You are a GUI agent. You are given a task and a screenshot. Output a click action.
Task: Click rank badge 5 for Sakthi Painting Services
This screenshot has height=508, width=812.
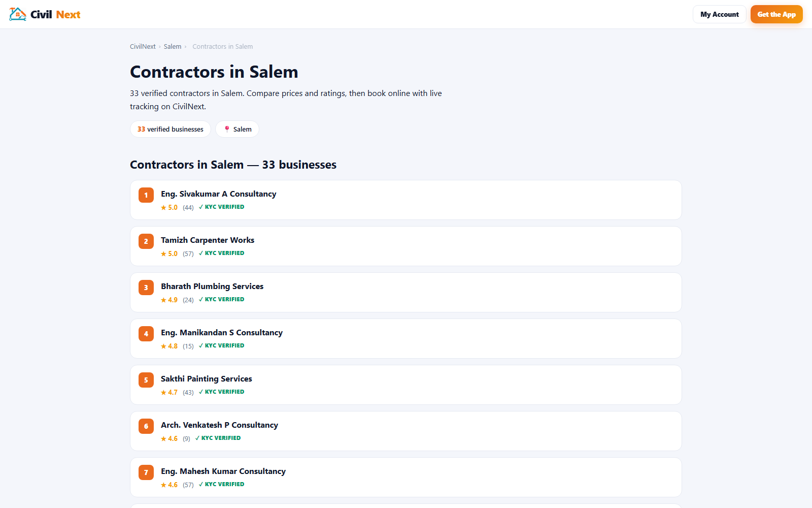click(146, 380)
